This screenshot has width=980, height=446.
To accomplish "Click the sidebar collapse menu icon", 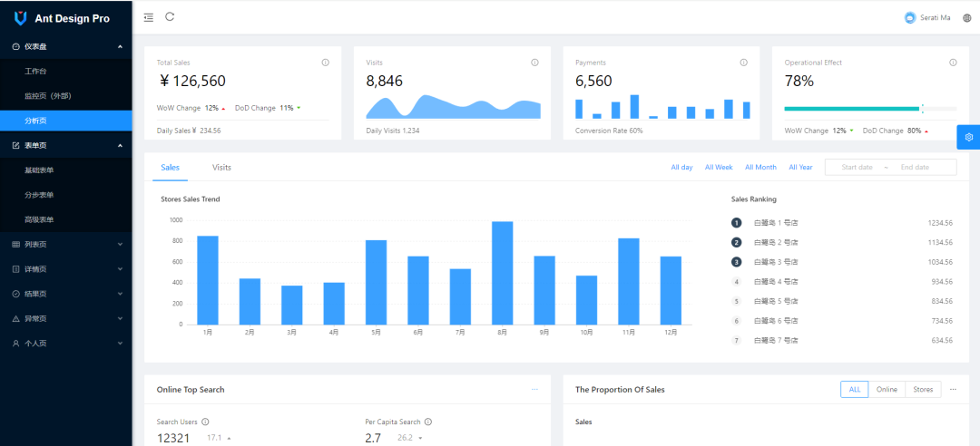I will click(x=149, y=17).
